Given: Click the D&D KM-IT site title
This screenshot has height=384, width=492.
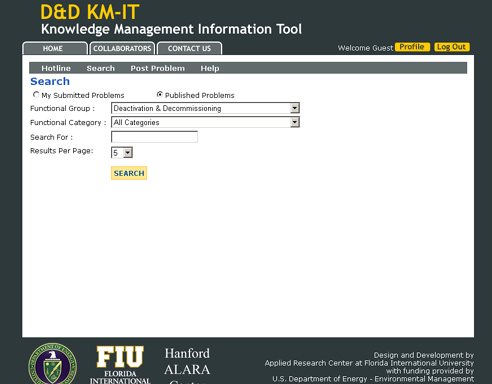Looking at the screenshot, I should click(90, 12).
